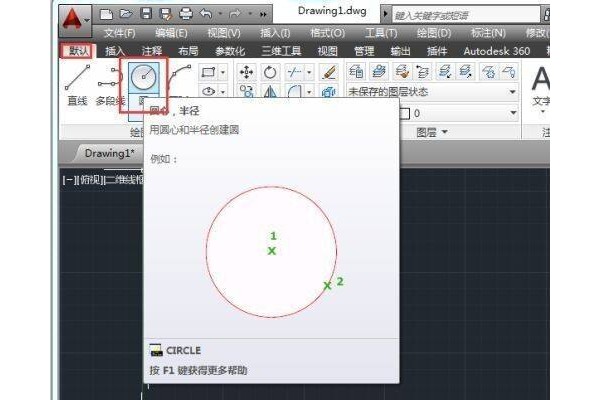Switch to the 插件 ribbon tab

[x=437, y=51]
